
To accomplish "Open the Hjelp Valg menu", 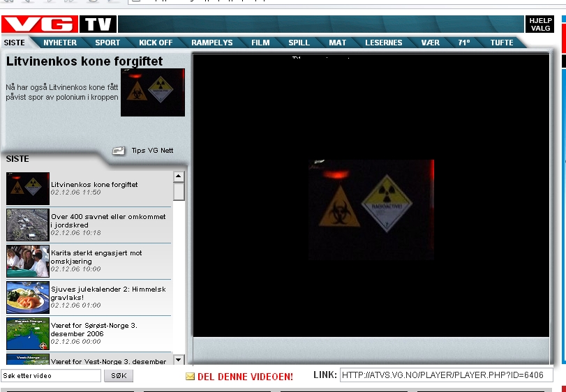I will [539, 24].
